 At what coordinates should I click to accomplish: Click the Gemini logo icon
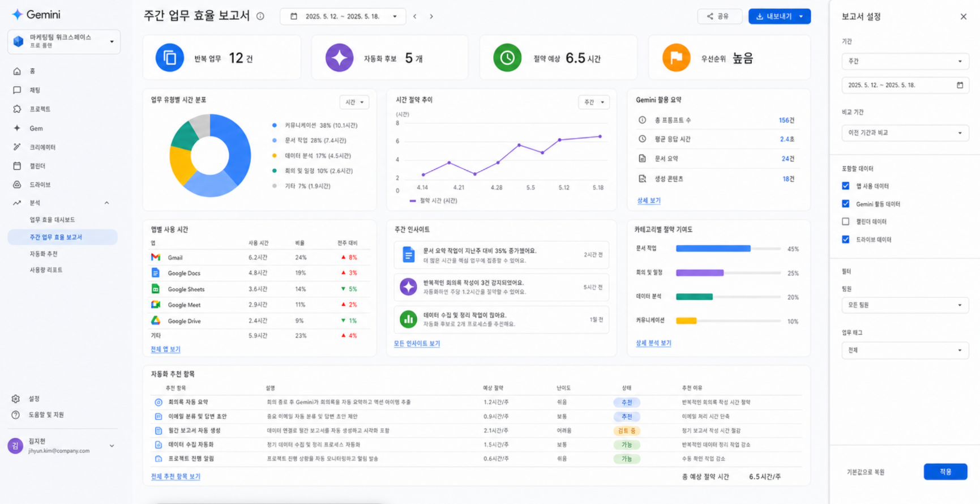coord(18,15)
